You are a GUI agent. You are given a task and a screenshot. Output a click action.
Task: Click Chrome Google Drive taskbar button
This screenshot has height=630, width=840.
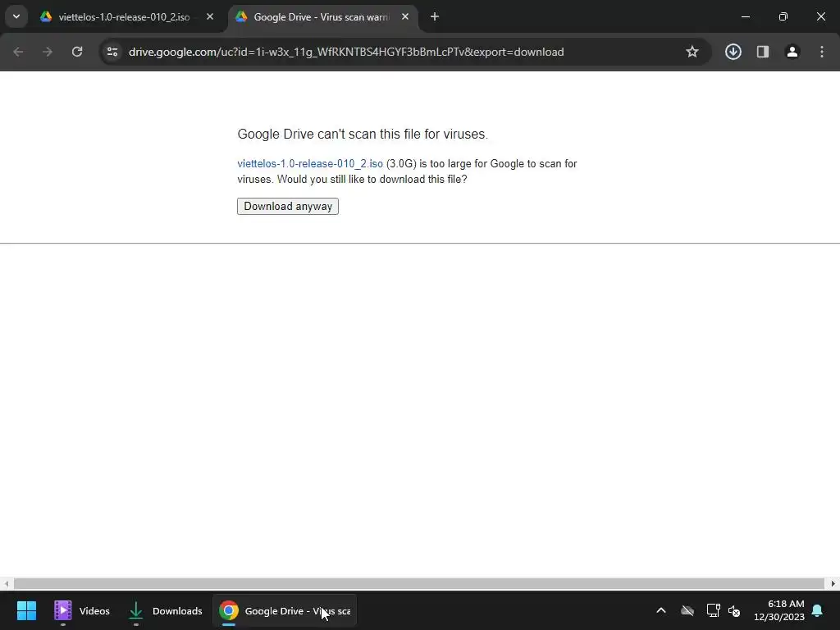tap(285, 610)
